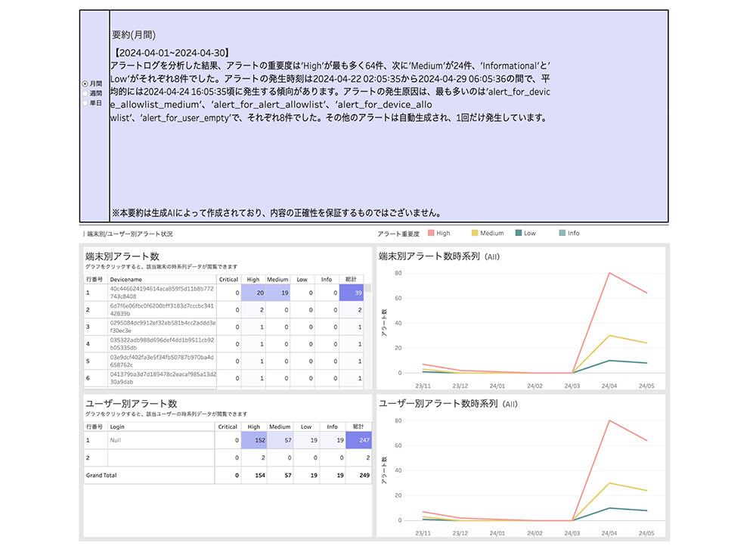Screen dimensions: 756x549
Task: Click the Low severity legend swatch
Action: [519, 233]
